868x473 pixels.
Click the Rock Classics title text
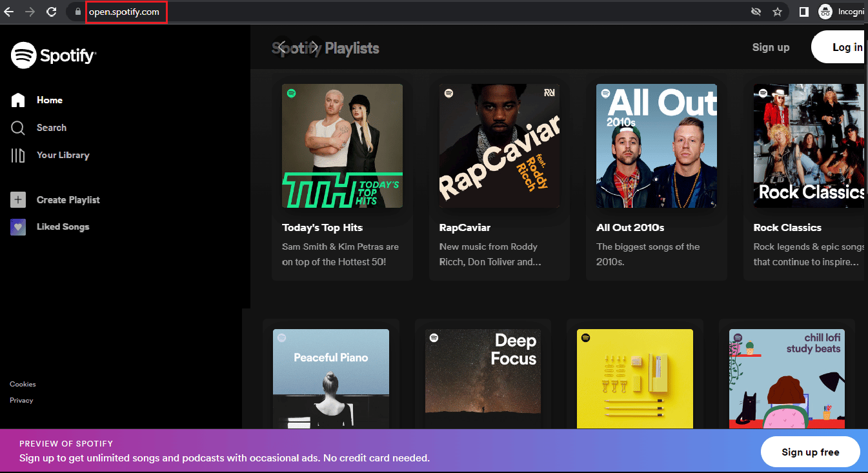(787, 227)
